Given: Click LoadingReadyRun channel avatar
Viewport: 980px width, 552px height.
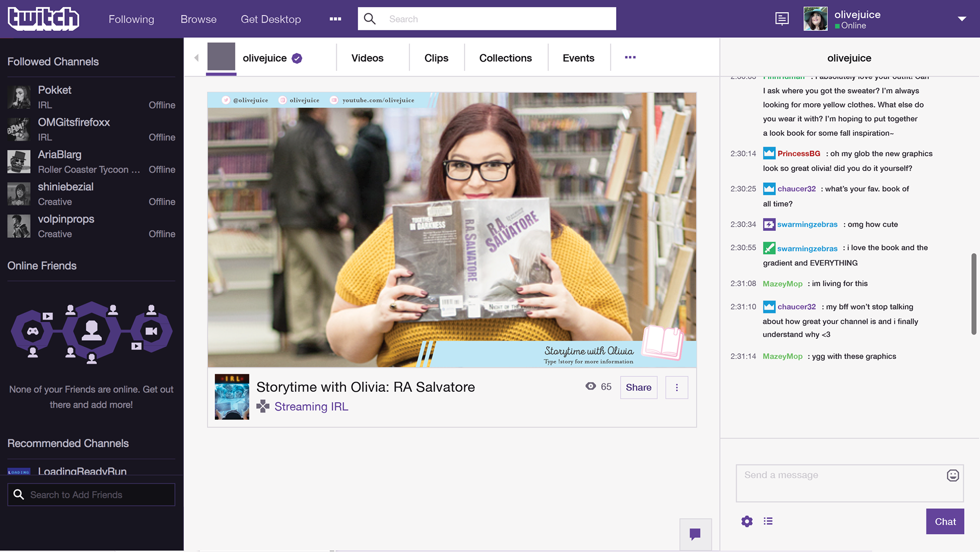Looking at the screenshot, I should tap(19, 471).
